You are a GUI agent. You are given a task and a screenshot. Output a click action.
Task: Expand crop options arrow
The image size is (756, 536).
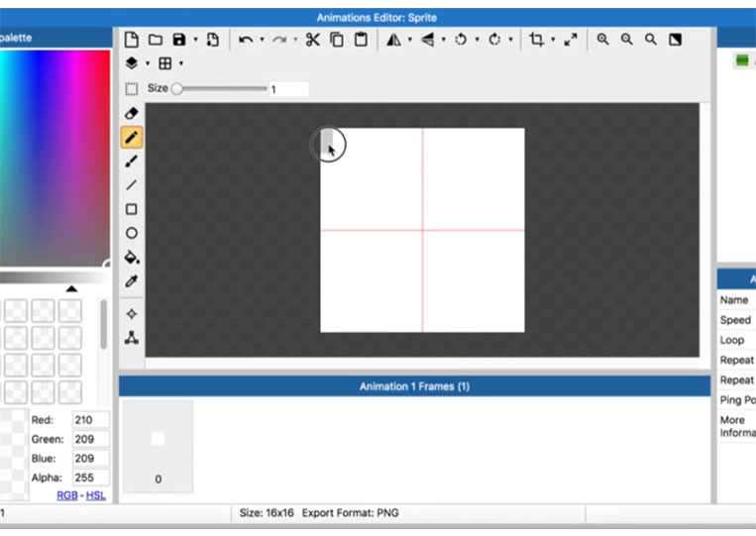click(553, 40)
